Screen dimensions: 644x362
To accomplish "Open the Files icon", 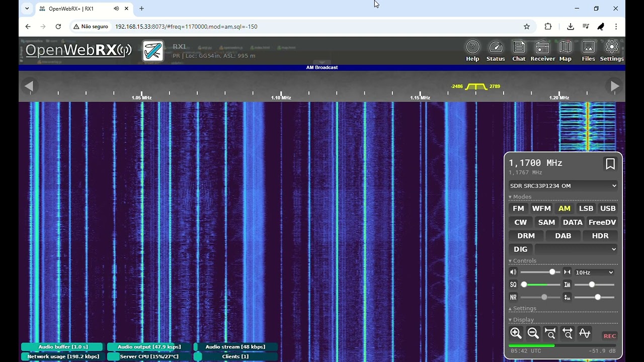I will (588, 51).
